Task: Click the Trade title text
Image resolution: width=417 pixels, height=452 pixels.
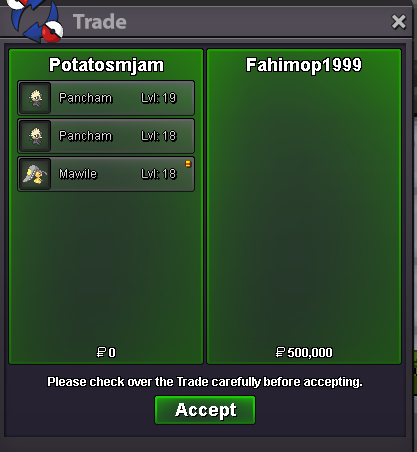Action: point(100,22)
